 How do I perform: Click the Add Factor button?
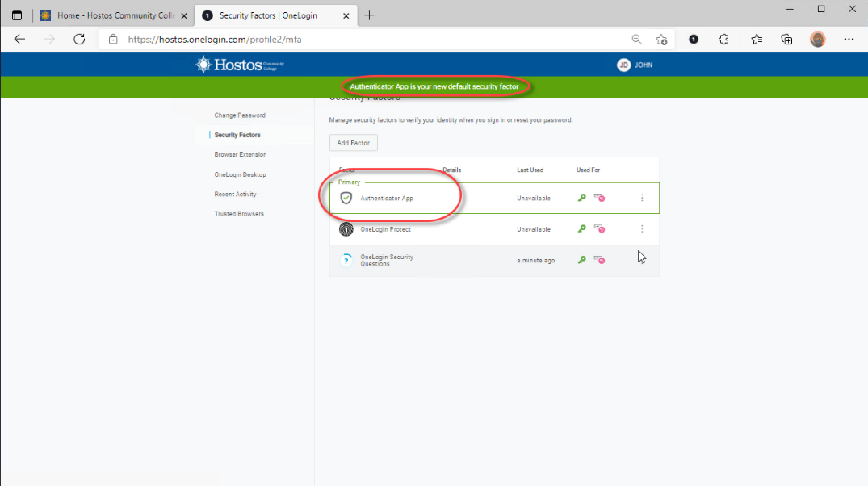pos(354,143)
